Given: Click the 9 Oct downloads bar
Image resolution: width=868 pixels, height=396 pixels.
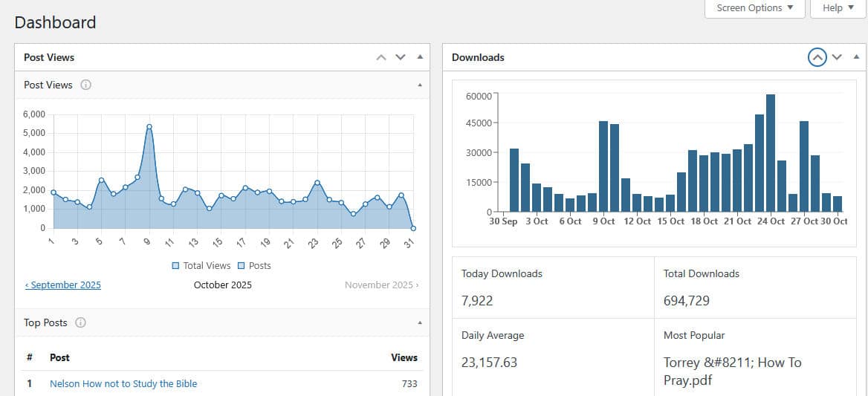Looking at the screenshot, I should [x=603, y=166].
